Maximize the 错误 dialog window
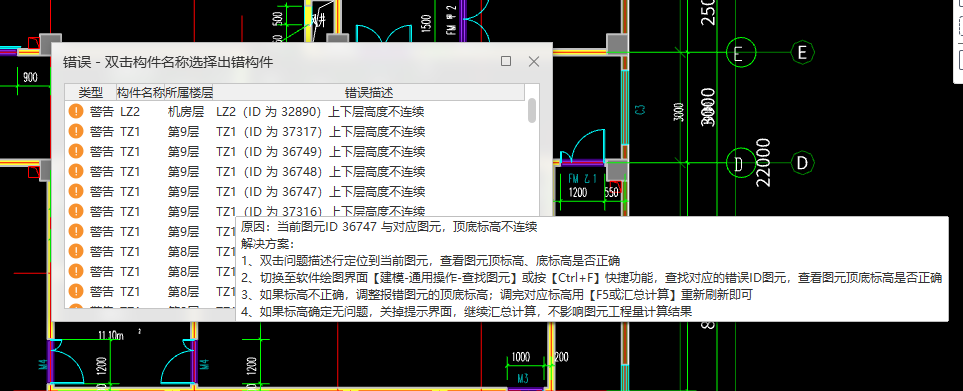Screen dimensions: 963x391 [506, 61]
